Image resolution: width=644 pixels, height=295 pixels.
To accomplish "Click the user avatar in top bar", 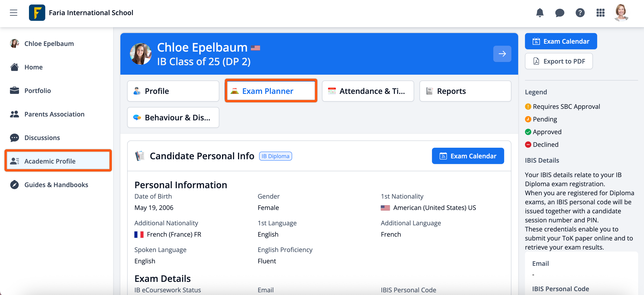I will point(621,12).
